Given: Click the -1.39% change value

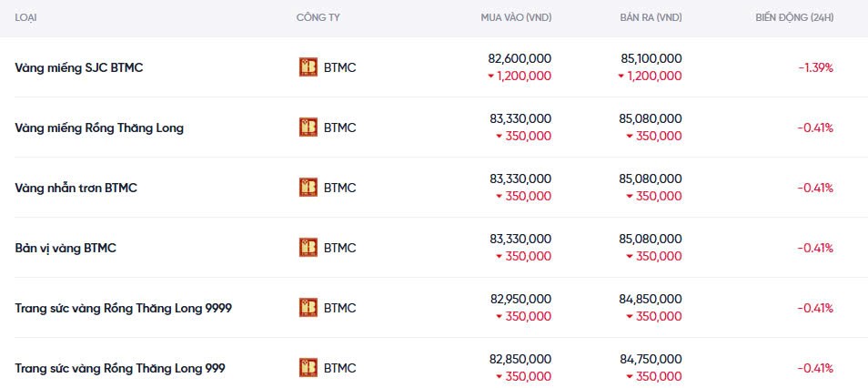Looking at the screenshot, I should [815, 67].
